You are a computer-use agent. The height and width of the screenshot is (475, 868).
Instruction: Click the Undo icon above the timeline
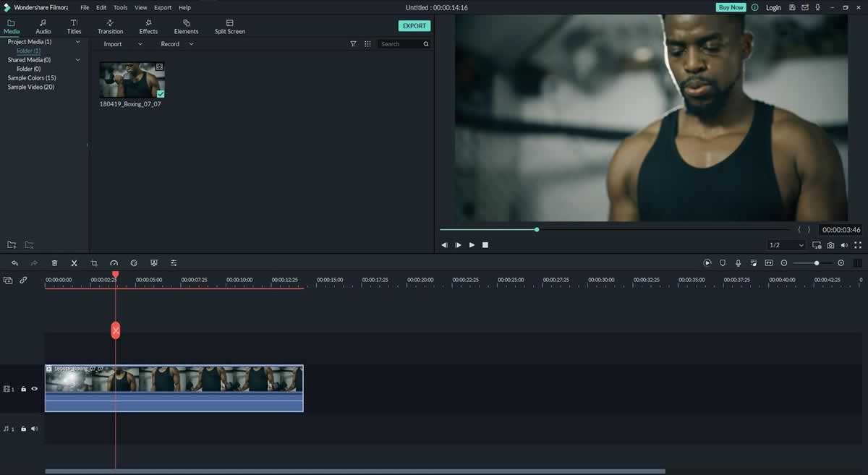point(14,262)
